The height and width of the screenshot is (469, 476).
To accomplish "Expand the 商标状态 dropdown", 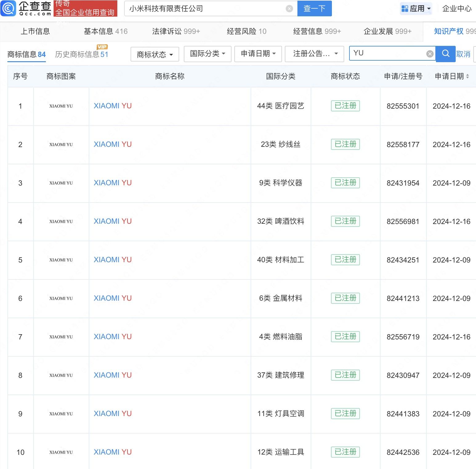I will coord(155,54).
